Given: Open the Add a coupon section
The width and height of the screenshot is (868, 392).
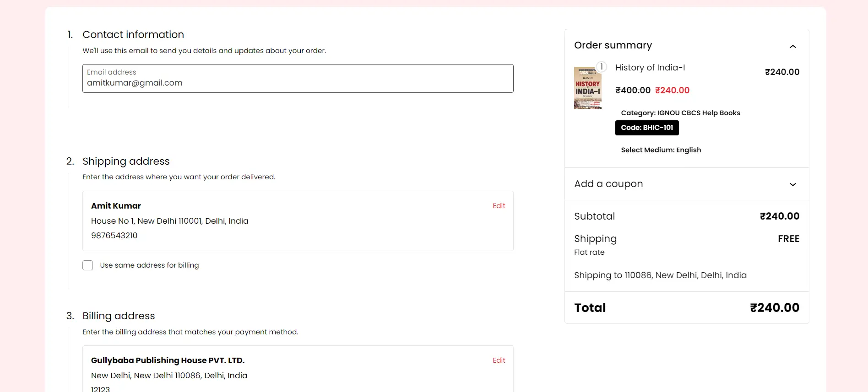Looking at the screenshot, I should (687, 184).
